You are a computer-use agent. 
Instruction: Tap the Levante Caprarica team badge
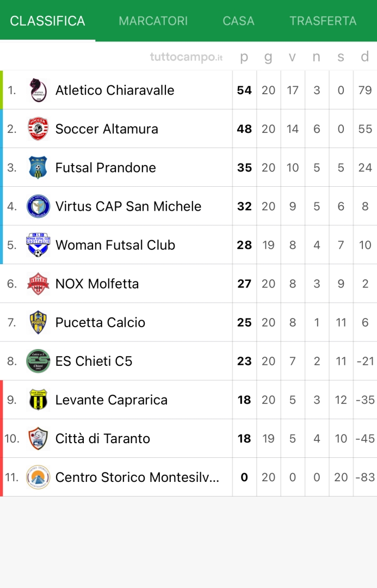point(38,400)
